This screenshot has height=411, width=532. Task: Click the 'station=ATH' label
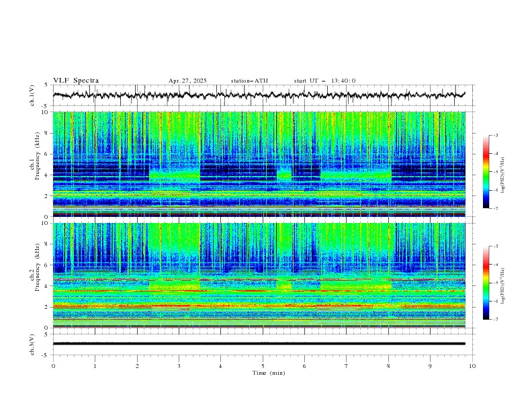click(249, 81)
